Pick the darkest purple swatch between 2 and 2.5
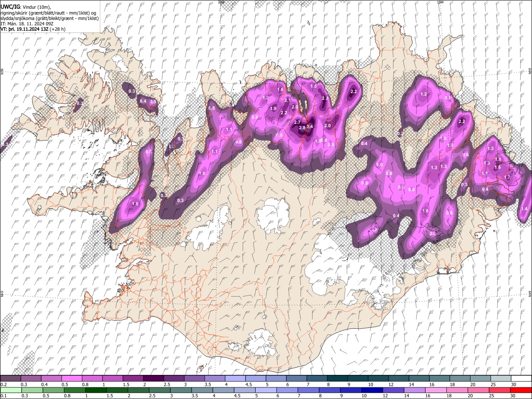532x399 pixels. click(153, 379)
